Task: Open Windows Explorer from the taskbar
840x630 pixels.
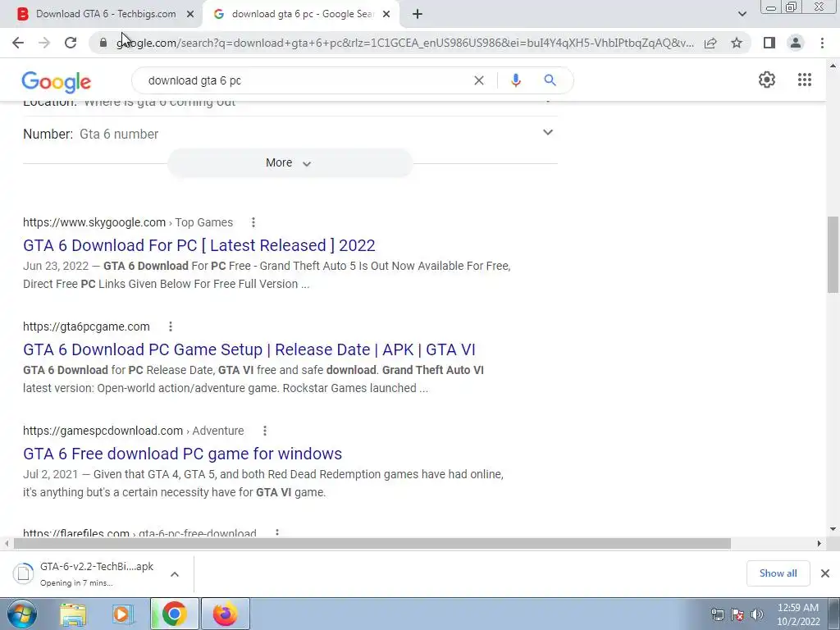Action: [x=73, y=614]
